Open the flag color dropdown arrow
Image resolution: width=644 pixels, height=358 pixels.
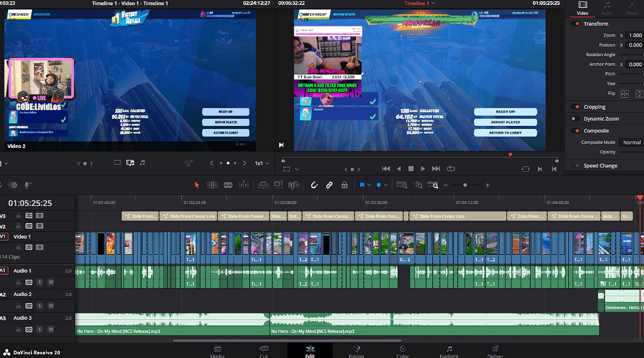[370, 185]
